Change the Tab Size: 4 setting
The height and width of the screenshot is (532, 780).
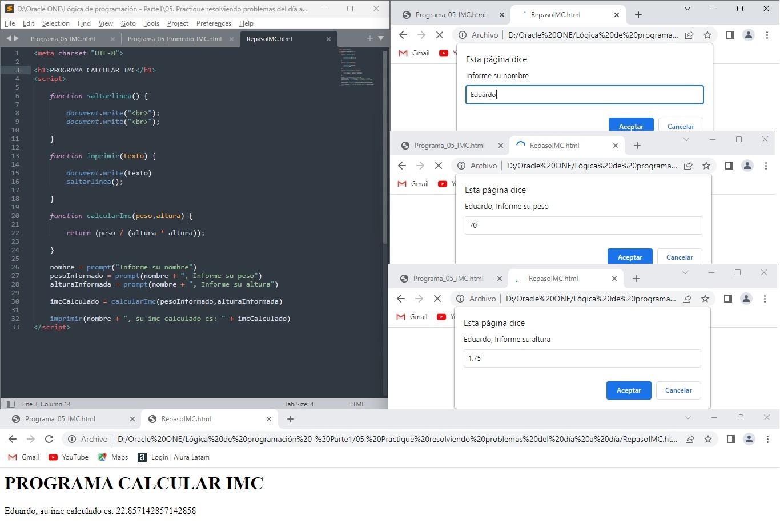click(299, 404)
